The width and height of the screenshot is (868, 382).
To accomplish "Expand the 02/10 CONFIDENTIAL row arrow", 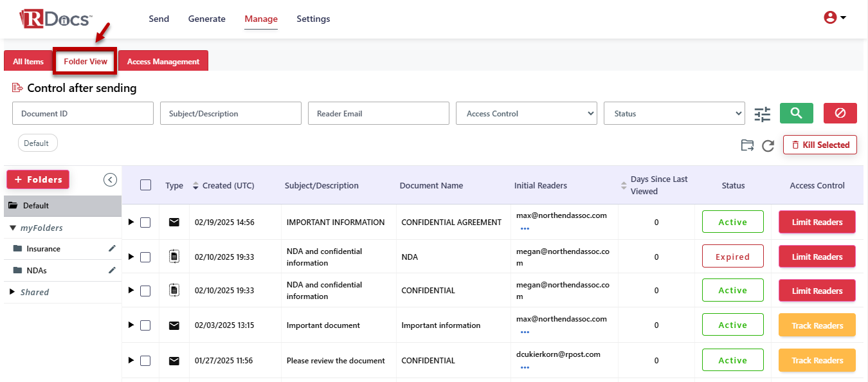I will click(x=131, y=291).
